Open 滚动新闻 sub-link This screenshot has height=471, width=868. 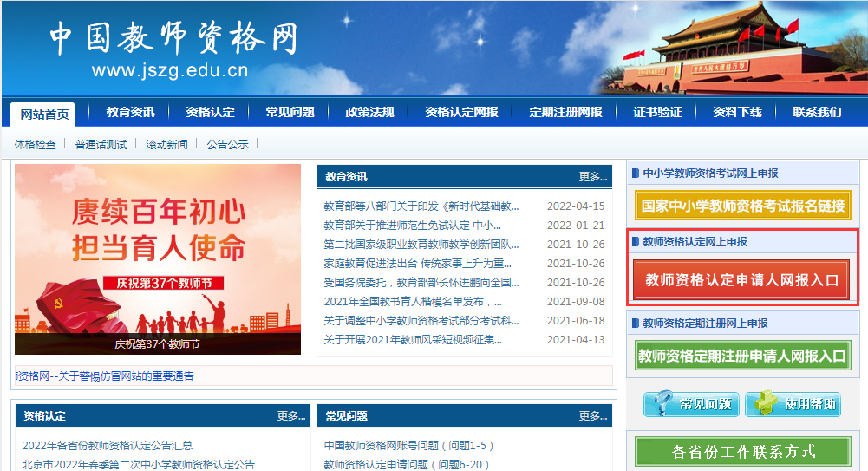click(166, 145)
